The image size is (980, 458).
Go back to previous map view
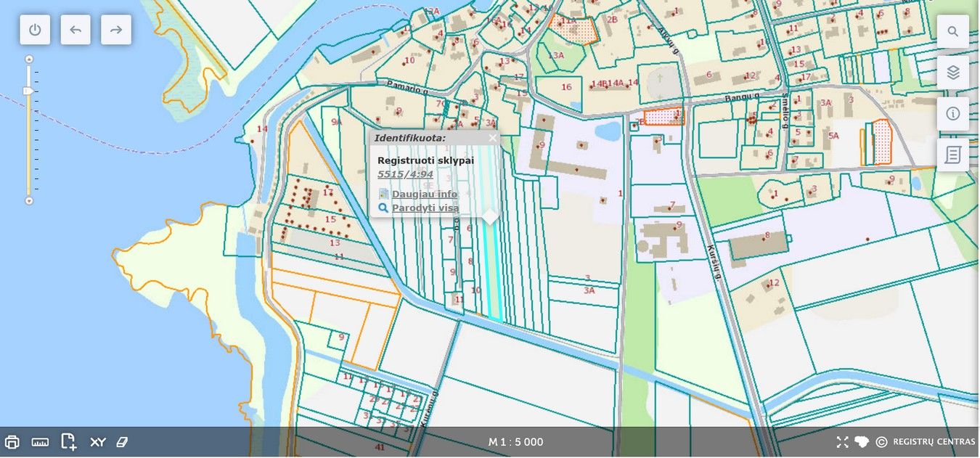(75, 30)
